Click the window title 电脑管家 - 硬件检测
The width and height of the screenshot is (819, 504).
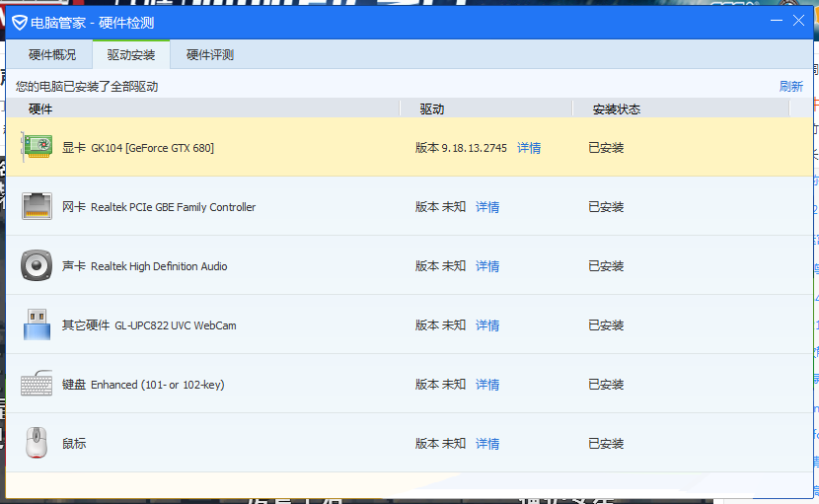[x=93, y=23]
